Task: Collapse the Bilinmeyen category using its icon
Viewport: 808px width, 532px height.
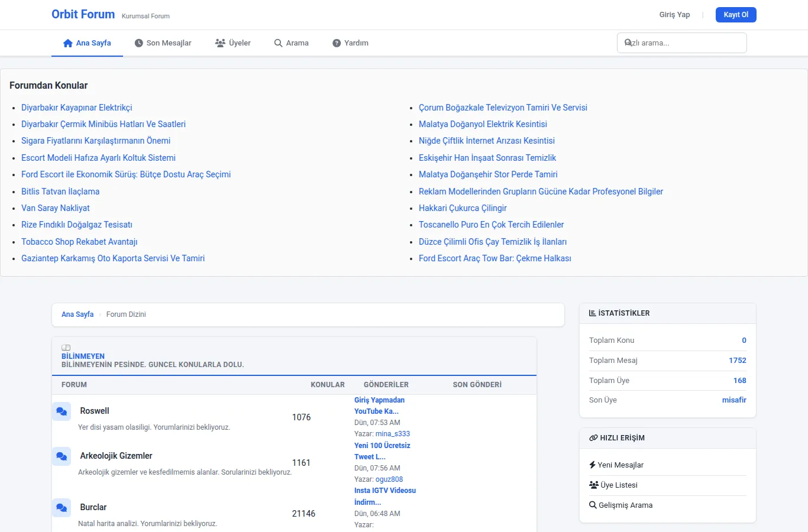Action: pyautogui.click(x=66, y=348)
